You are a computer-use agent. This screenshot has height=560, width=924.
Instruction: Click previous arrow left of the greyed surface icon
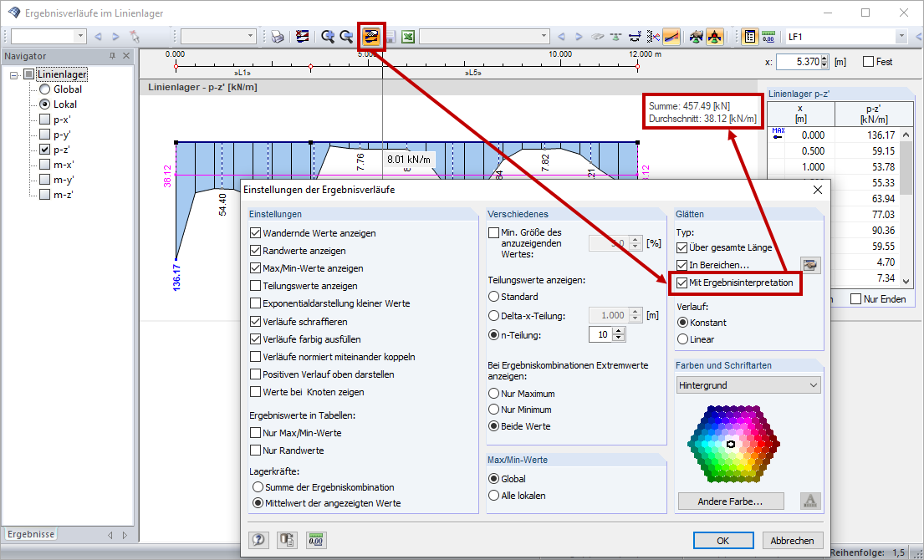[561, 37]
